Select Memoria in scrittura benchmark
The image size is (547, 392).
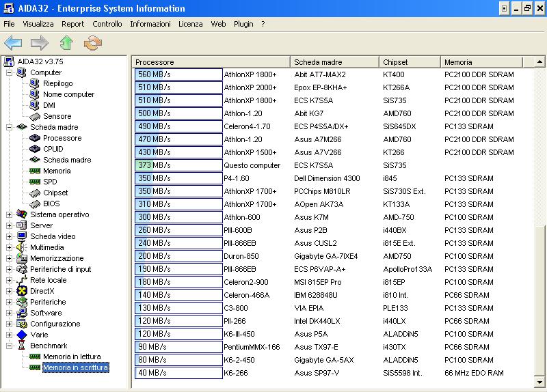pos(76,367)
